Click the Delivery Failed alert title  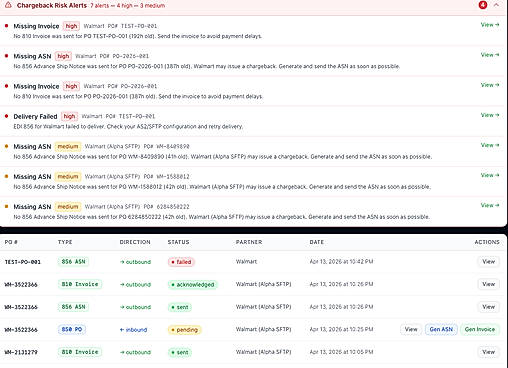tap(35, 116)
